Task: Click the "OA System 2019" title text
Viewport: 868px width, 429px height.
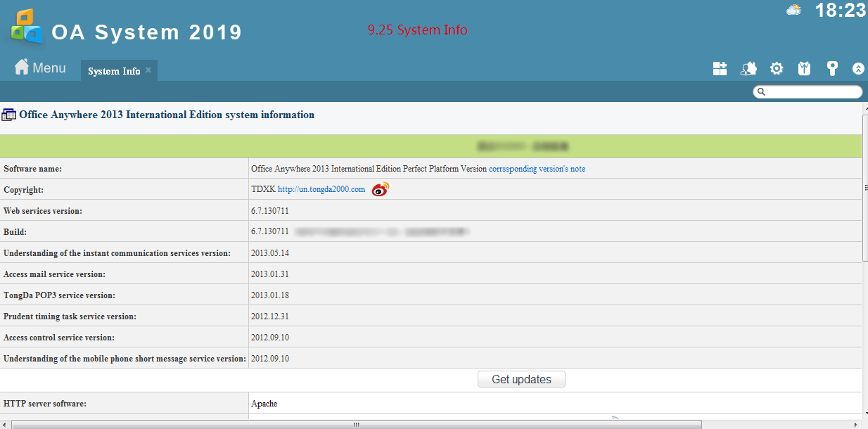Action: tap(147, 32)
